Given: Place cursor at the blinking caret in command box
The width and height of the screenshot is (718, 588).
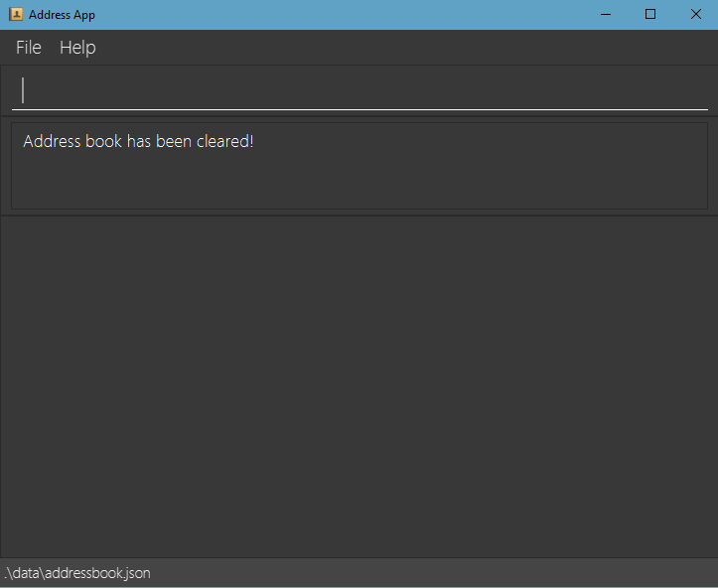Looking at the screenshot, I should pos(23,90).
